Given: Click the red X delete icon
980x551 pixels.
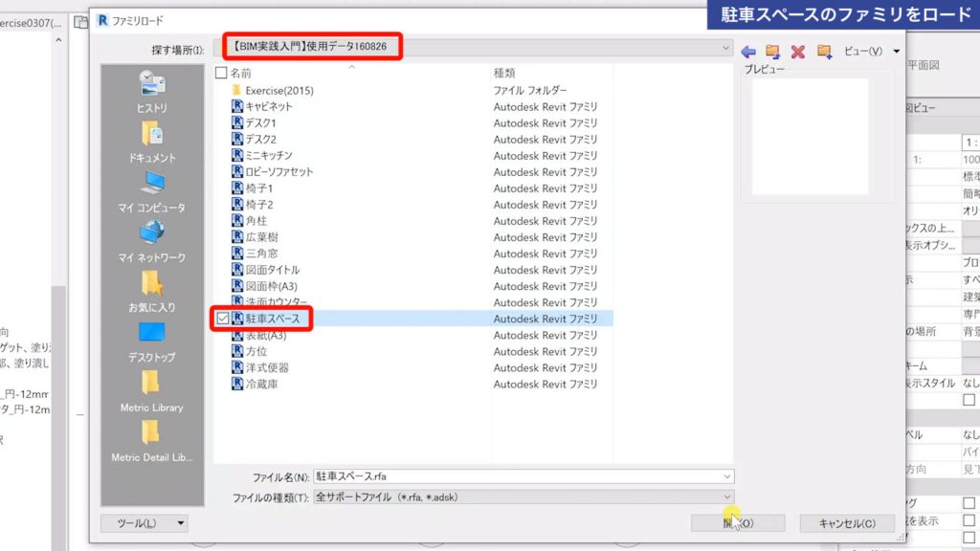Looking at the screenshot, I should (x=797, y=51).
